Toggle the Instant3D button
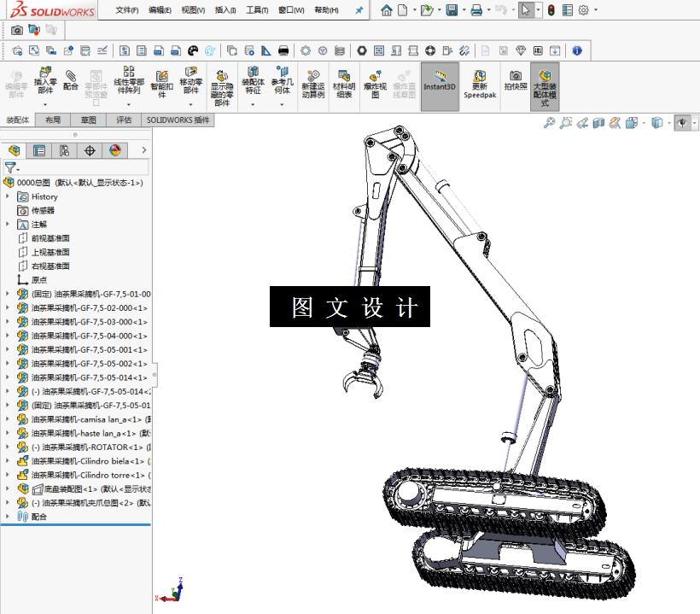The image size is (700, 614). pyautogui.click(x=440, y=86)
